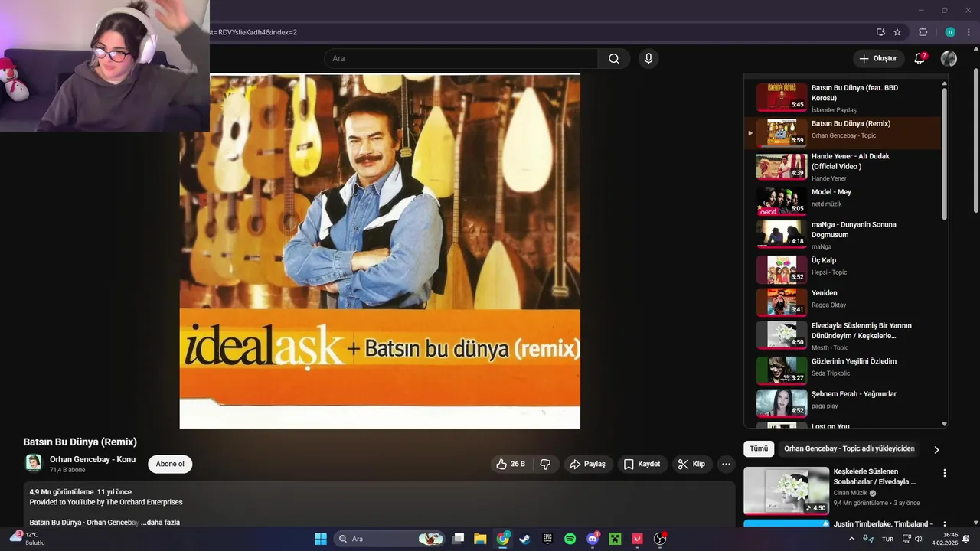This screenshot has width=980, height=551.
Task: Open the Chrome profile 'n' avatar
Action: point(950,32)
